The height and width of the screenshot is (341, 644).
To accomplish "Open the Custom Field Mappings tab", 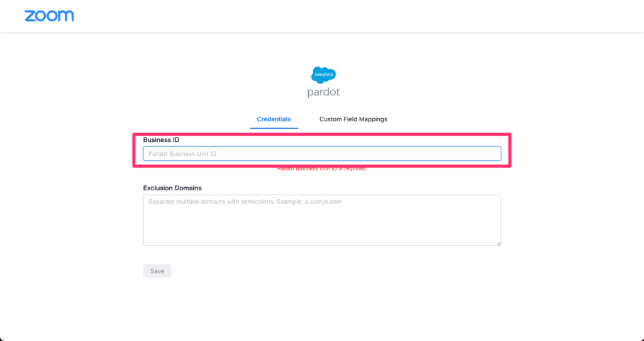I will click(353, 119).
